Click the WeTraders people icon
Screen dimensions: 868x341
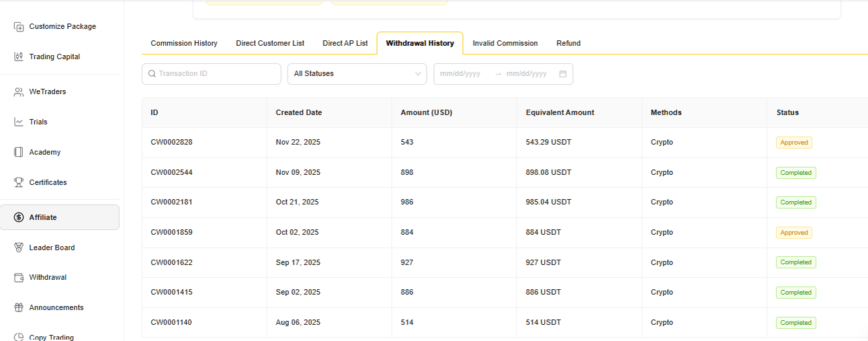(x=19, y=92)
